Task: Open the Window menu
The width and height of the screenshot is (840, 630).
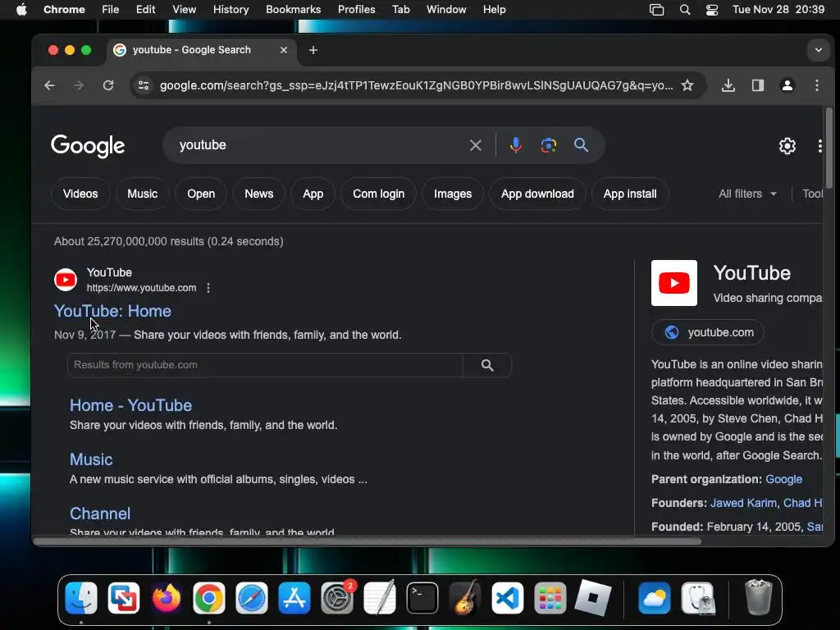Action: 446,10
